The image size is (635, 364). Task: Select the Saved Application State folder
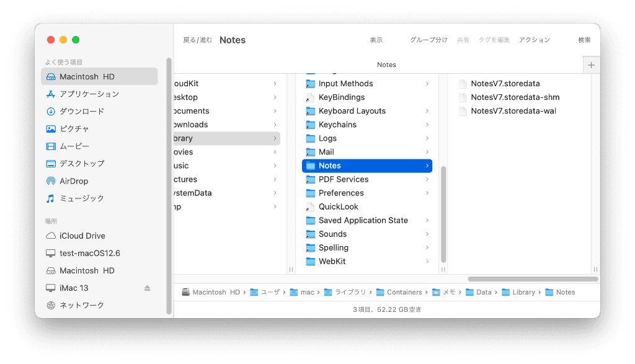click(x=367, y=220)
